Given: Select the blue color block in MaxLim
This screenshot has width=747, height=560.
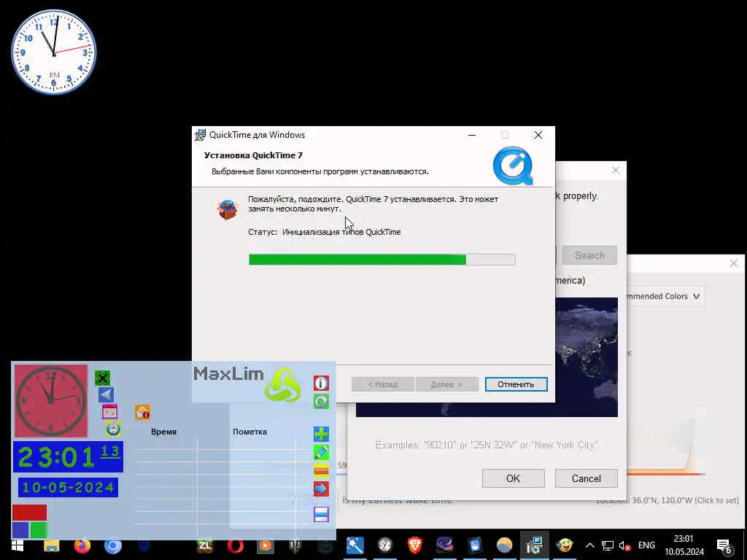Looking at the screenshot, I should click(x=20, y=529).
